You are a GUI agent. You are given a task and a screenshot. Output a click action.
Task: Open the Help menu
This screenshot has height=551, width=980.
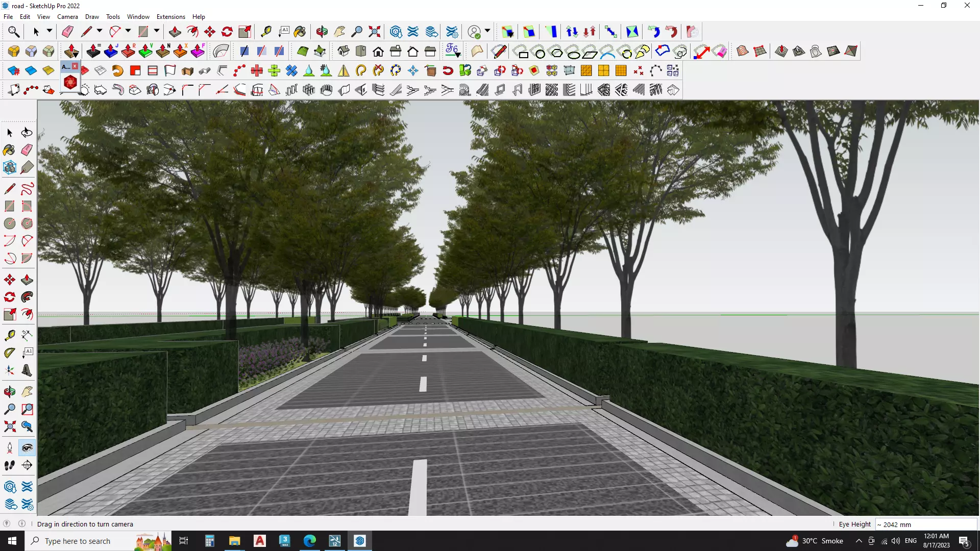(x=199, y=16)
